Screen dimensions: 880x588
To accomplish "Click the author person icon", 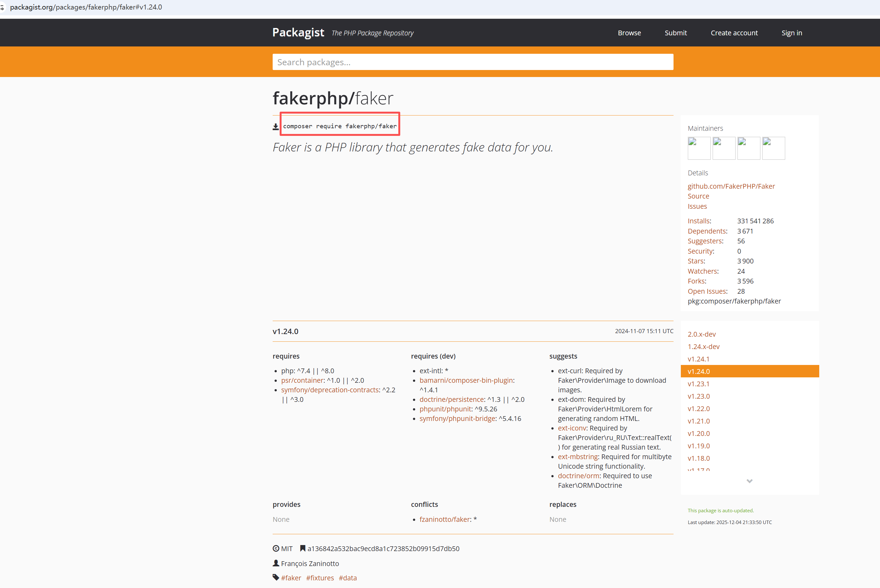I will [x=276, y=563].
